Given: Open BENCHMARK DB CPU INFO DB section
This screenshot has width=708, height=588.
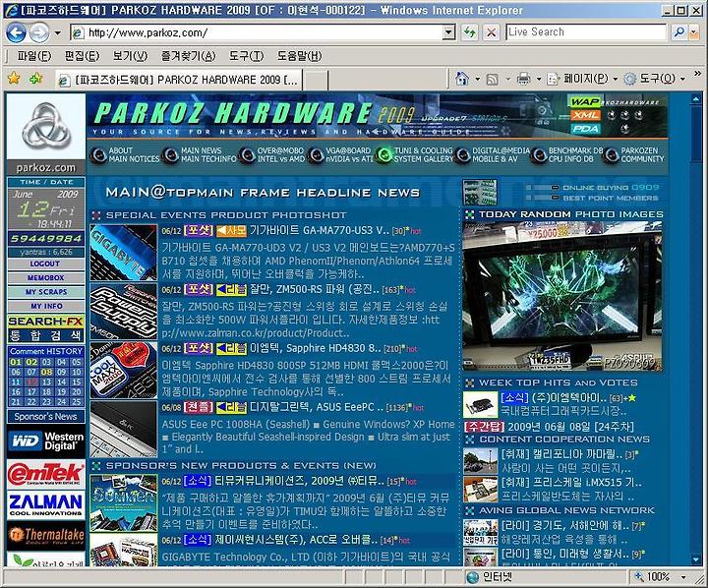Looking at the screenshot, I should 567,155.
